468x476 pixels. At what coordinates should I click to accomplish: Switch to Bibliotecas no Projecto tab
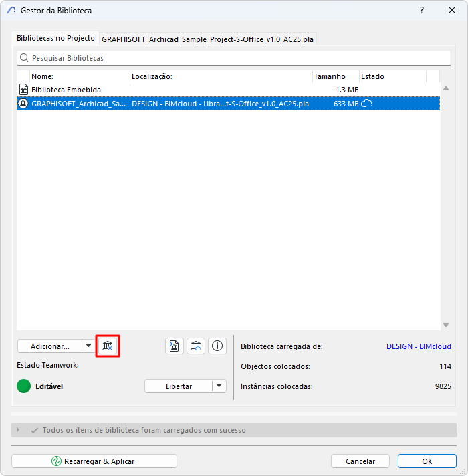(x=55, y=38)
